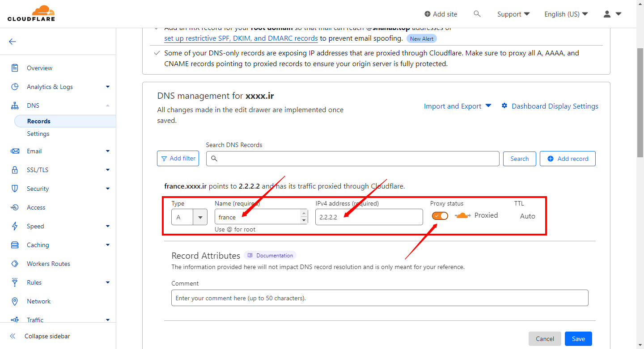Save the DNS record

(578, 339)
